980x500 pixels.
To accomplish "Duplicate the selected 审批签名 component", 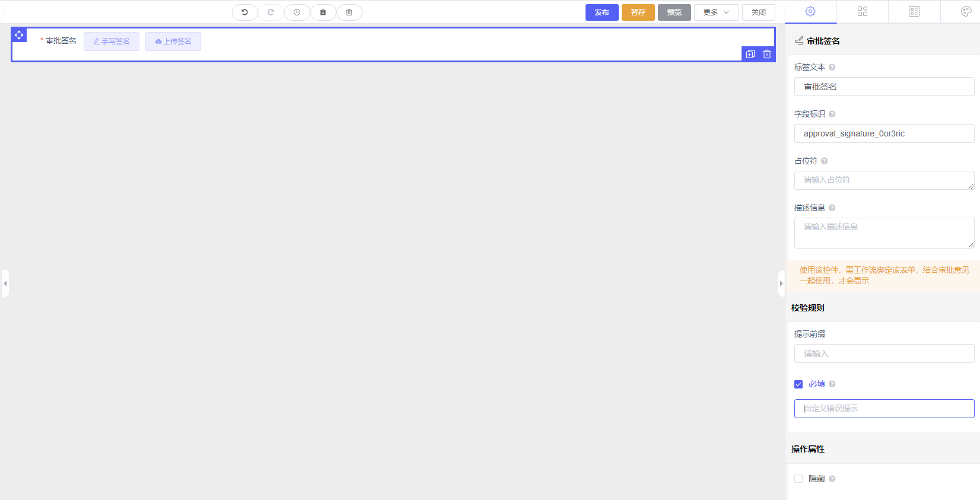I will 750,54.
